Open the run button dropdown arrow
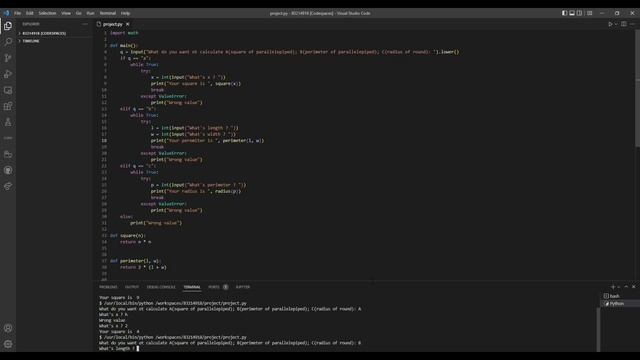The height and width of the screenshot is (360, 640). [x=616, y=24]
